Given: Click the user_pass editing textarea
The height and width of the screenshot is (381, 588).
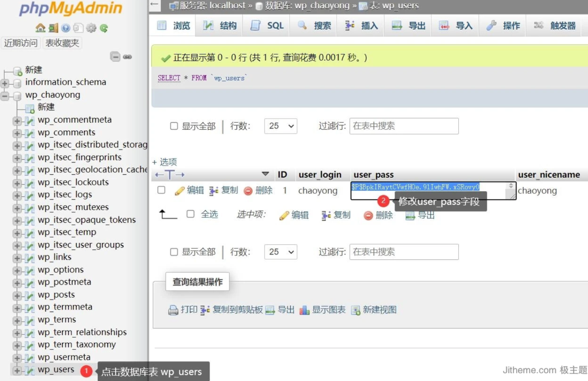Looking at the screenshot, I should pos(433,191).
